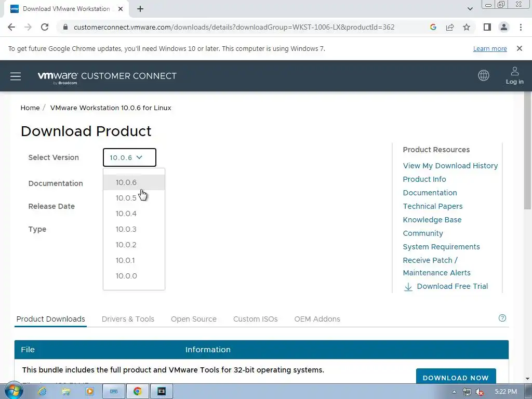Show hidden tray icons arrow
The width and height of the screenshot is (532, 399).
pyautogui.click(x=454, y=392)
